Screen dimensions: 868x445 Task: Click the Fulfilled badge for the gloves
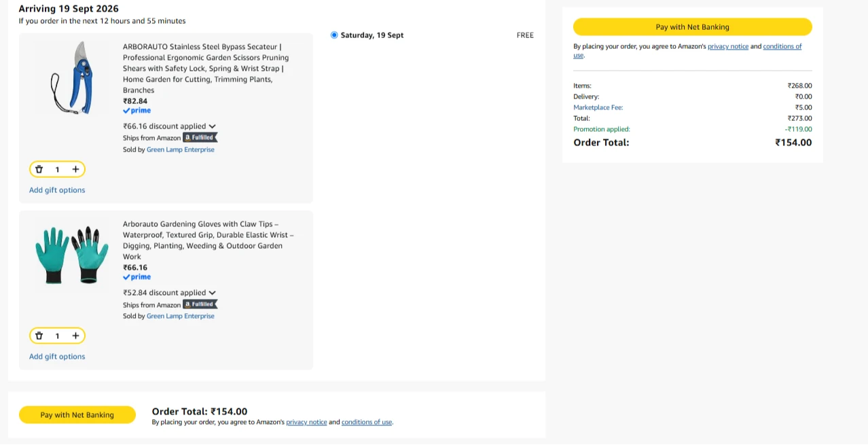click(x=200, y=304)
